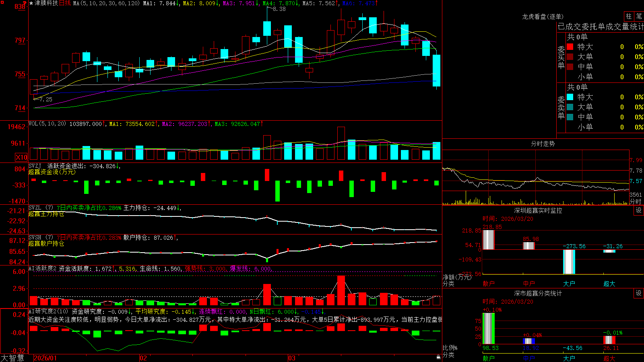644x362 pixels.
Task: Click the 超大 bar valued -31.26
Action: pos(609,251)
